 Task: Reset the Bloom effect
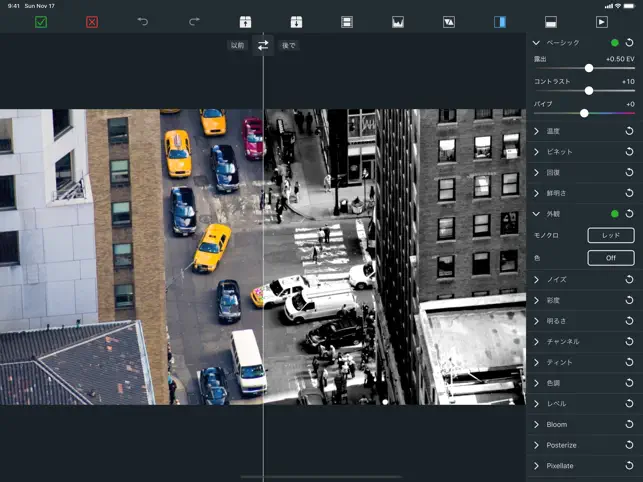[x=629, y=425]
